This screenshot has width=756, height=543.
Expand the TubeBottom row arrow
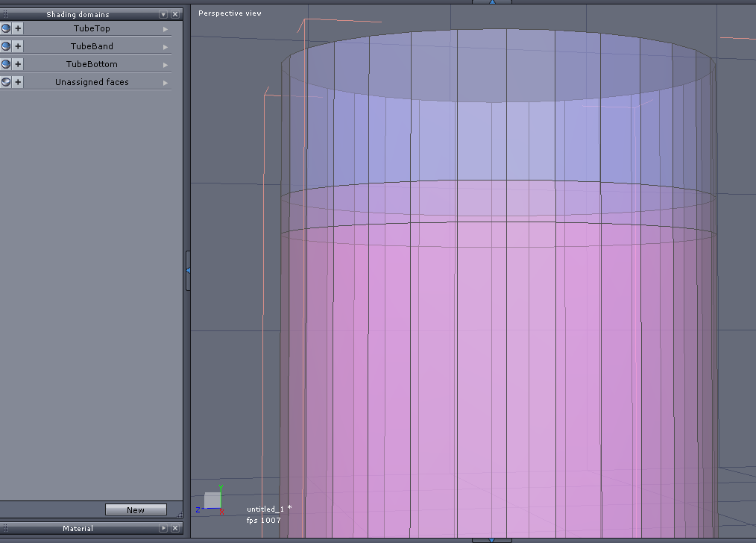click(166, 65)
